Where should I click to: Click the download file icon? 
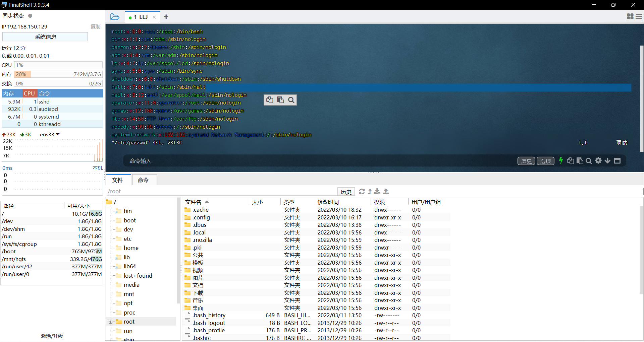tap(377, 191)
